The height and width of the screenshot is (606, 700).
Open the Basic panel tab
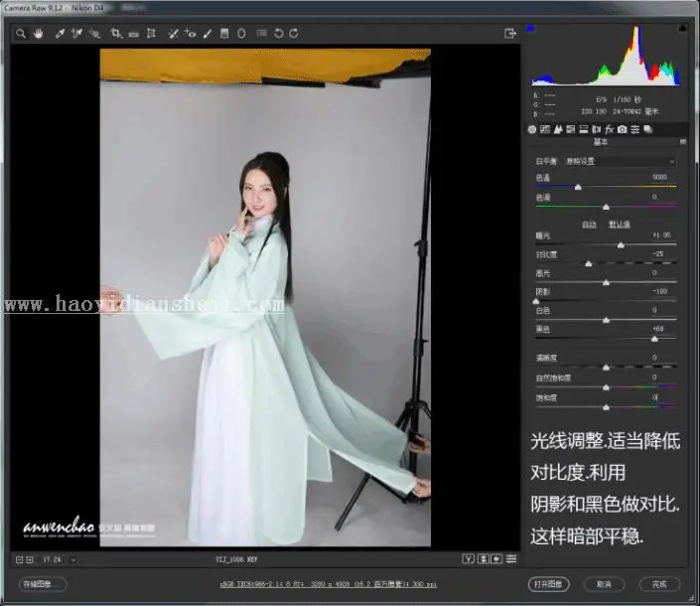[532, 129]
